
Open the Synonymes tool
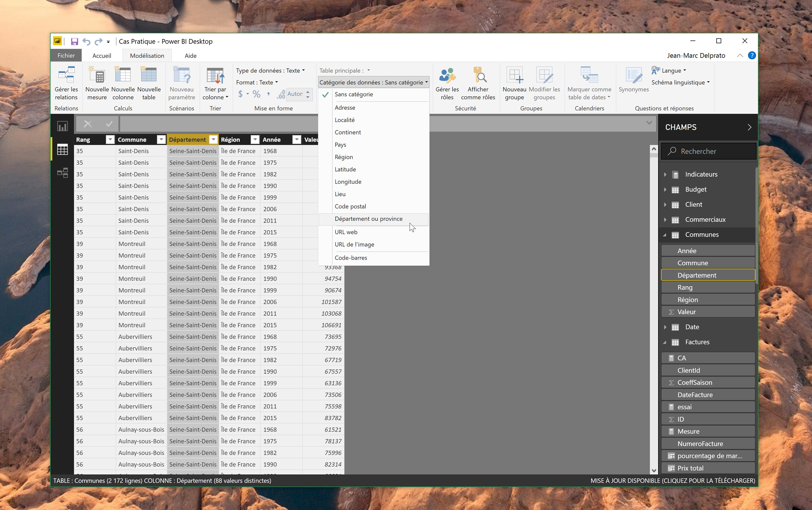coord(633,80)
